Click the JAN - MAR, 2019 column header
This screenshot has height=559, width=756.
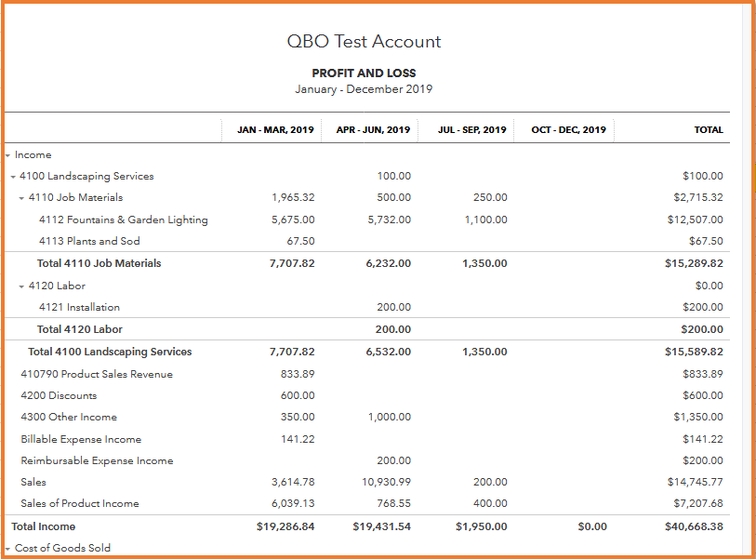[275, 130]
